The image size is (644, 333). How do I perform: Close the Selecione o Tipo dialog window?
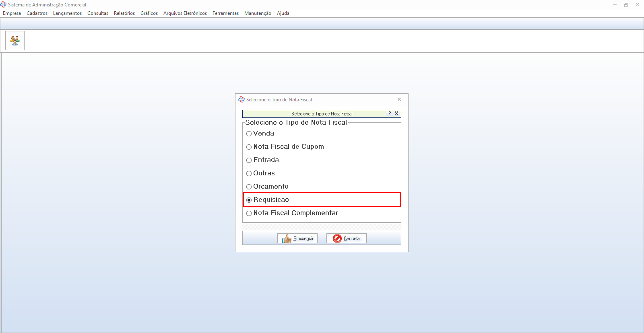pyautogui.click(x=399, y=99)
